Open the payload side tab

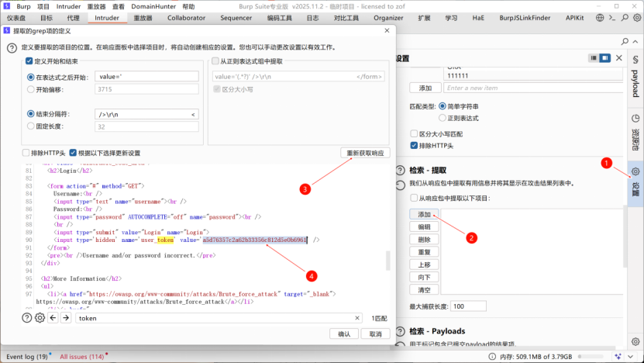635,78
